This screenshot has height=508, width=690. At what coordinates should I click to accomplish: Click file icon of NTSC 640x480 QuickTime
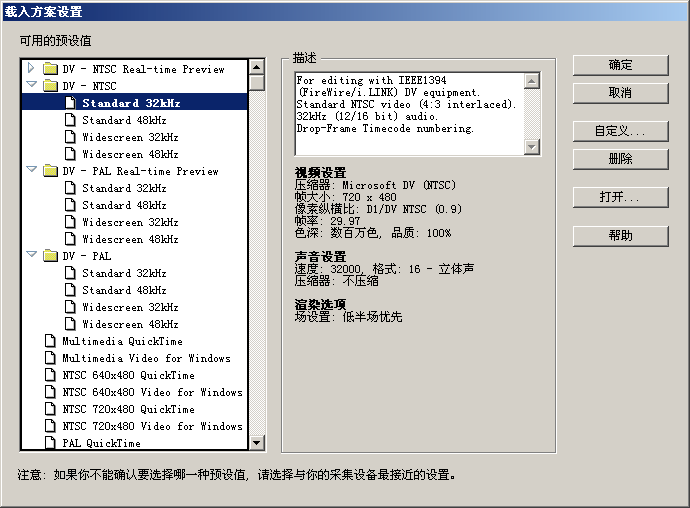tap(50, 375)
